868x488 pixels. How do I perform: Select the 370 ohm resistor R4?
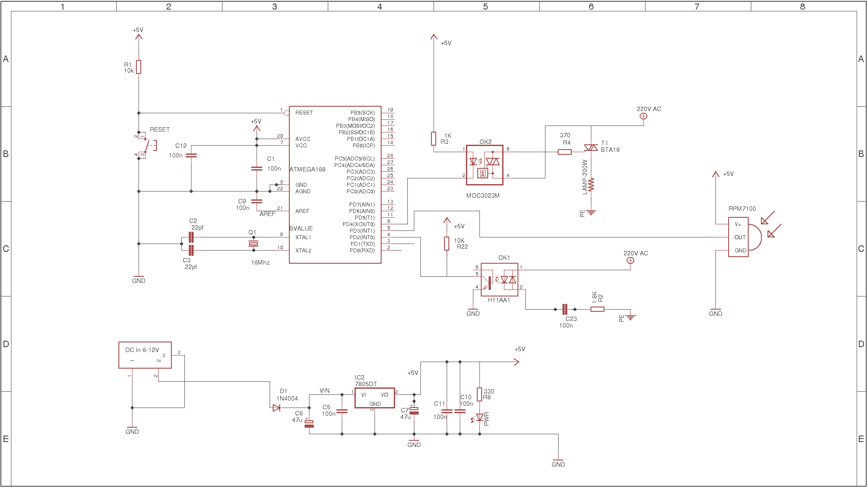[x=565, y=152]
